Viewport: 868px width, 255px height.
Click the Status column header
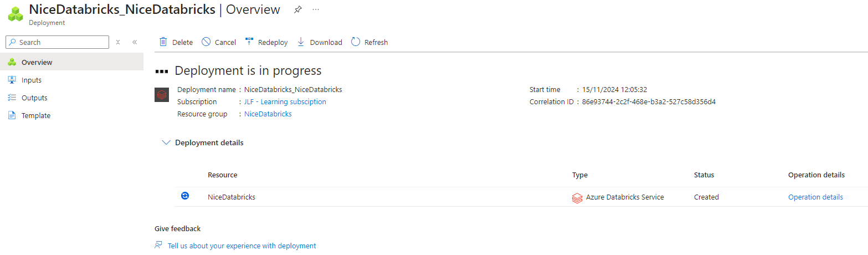[x=704, y=175]
